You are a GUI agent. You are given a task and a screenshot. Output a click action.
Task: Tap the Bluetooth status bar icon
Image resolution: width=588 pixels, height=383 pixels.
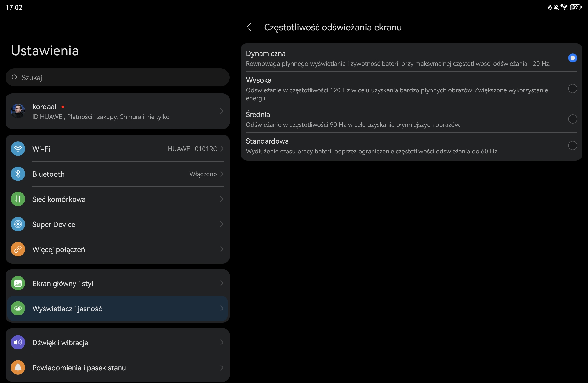(x=550, y=7)
